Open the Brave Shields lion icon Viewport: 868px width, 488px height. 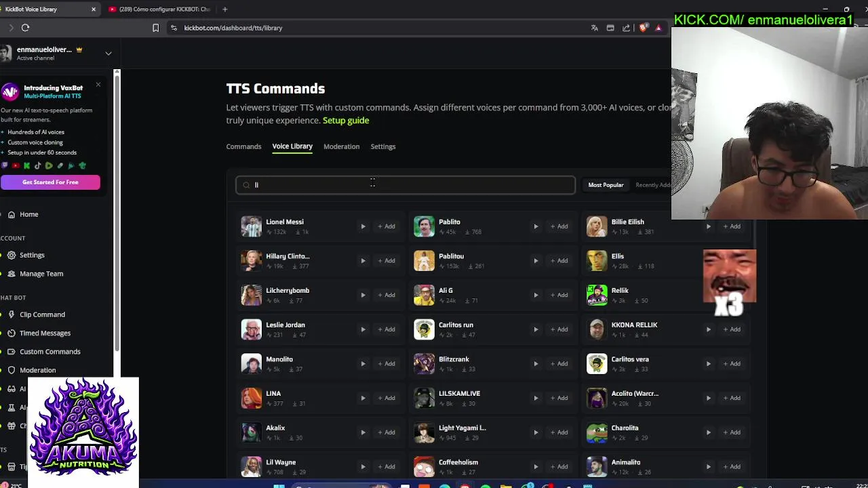(643, 28)
